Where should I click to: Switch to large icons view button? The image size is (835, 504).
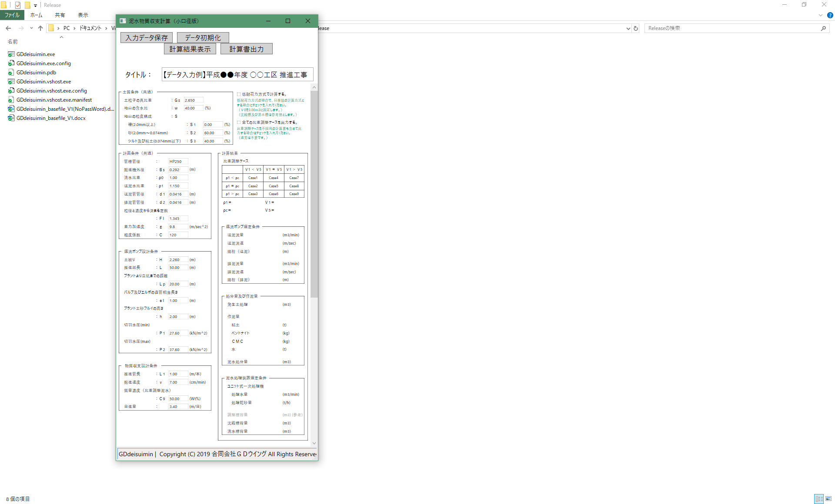(828, 499)
